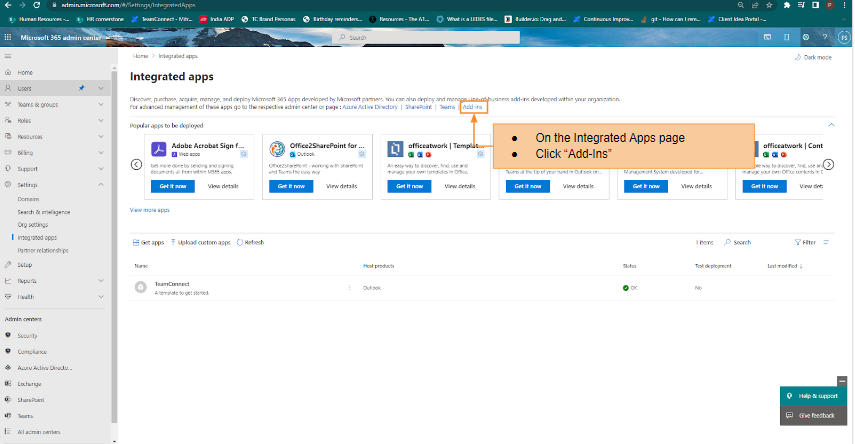Click the admin center Search box
Viewport: 855px width, 444px height.
(x=426, y=37)
